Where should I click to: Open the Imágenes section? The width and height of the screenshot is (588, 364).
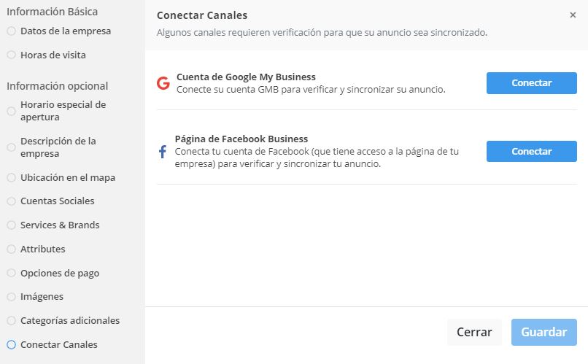pos(42,297)
